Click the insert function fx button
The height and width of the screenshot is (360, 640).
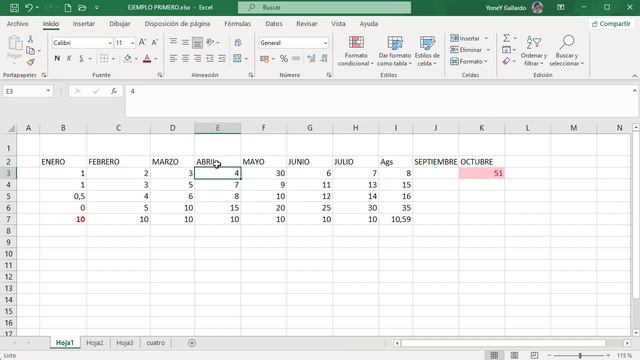114,91
